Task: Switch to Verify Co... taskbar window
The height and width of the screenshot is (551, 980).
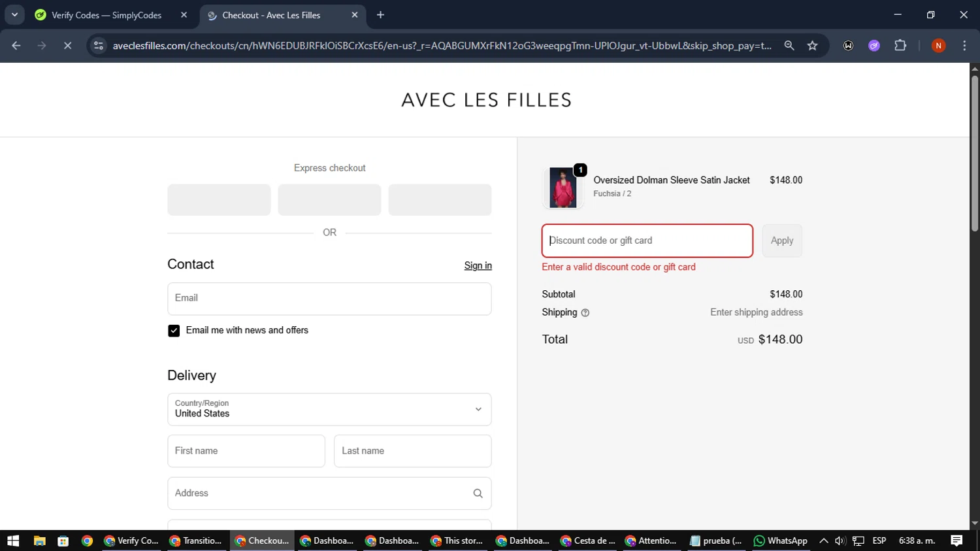Action: tap(131, 541)
